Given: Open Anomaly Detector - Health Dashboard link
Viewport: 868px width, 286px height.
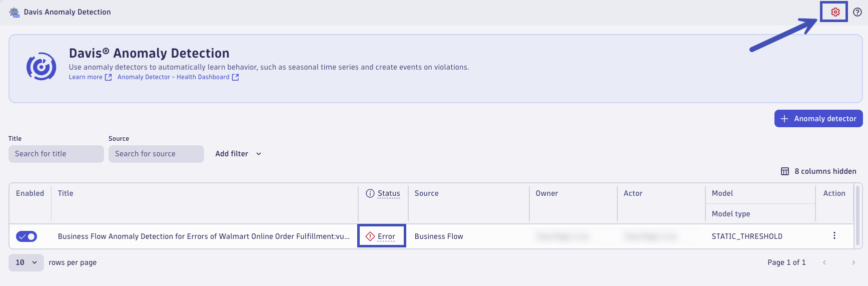Looking at the screenshot, I should 174,77.
